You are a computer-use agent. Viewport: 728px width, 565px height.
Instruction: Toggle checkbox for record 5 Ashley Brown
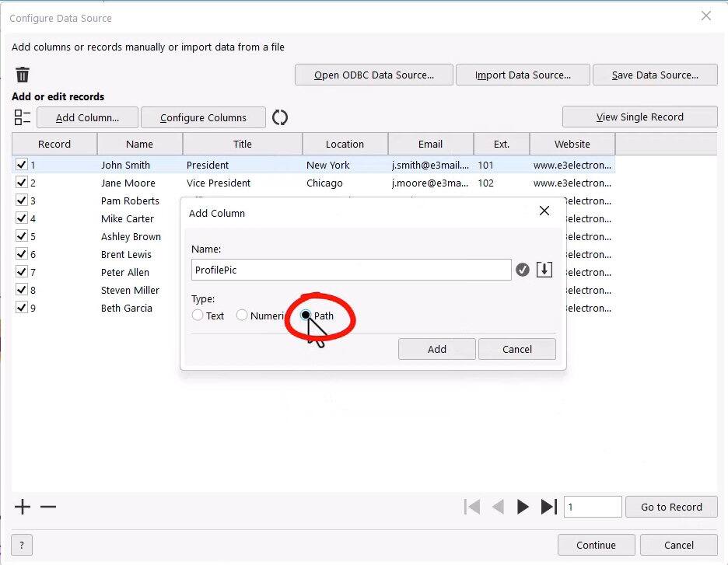[21, 236]
